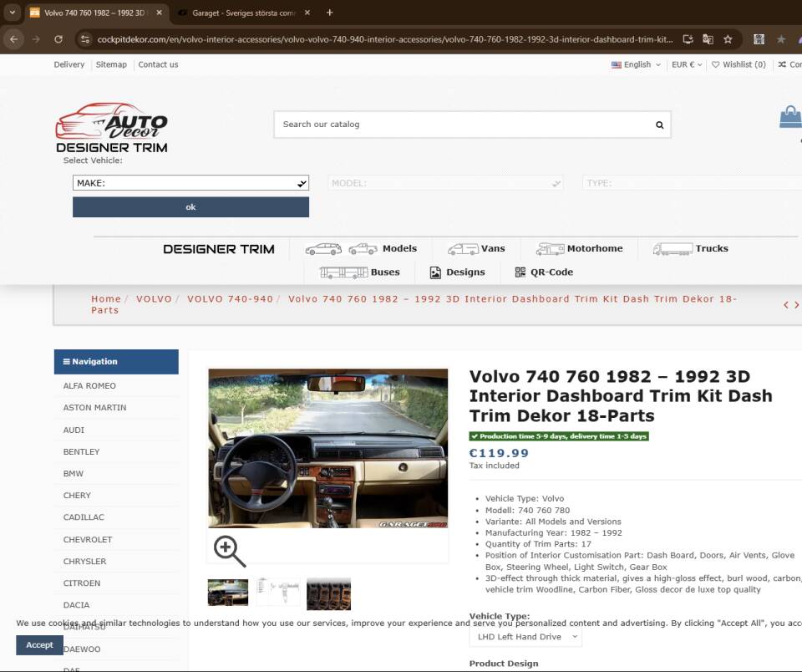
Task: Click the magnifier search button
Action: [660, 125]
